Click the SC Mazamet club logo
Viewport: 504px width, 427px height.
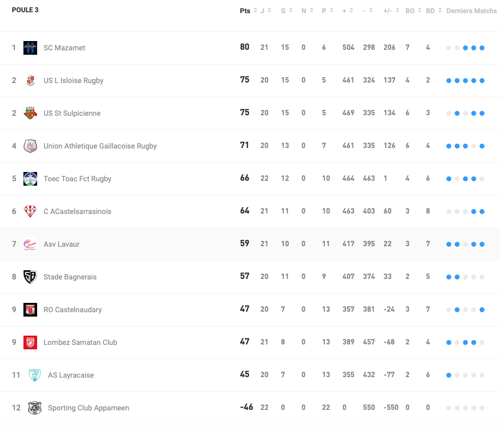[x=30, y=48]
